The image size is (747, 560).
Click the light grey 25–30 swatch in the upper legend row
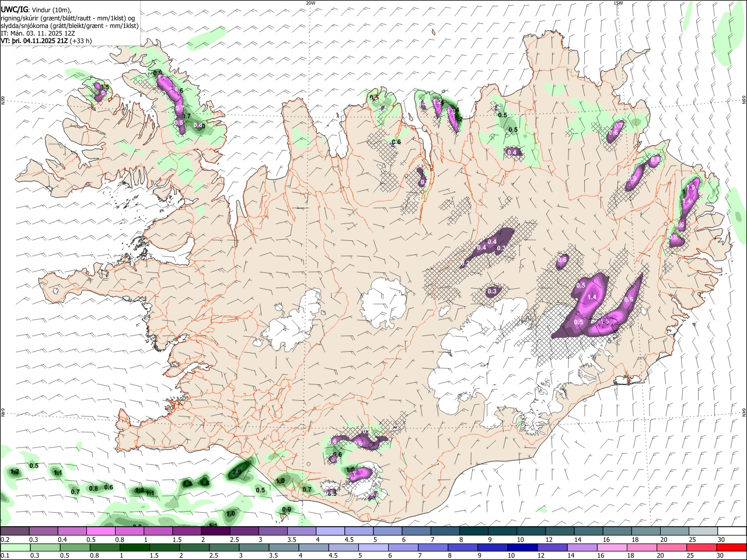[x=703, y=531]
